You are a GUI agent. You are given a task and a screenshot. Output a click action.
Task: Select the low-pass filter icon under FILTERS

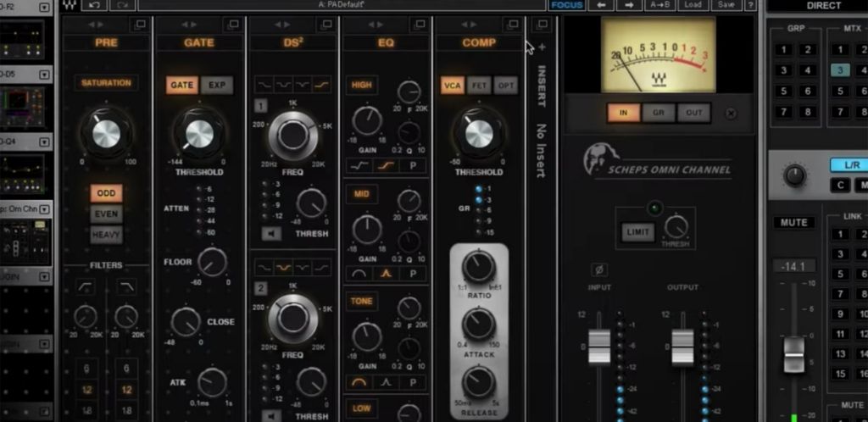click(126, 286)
